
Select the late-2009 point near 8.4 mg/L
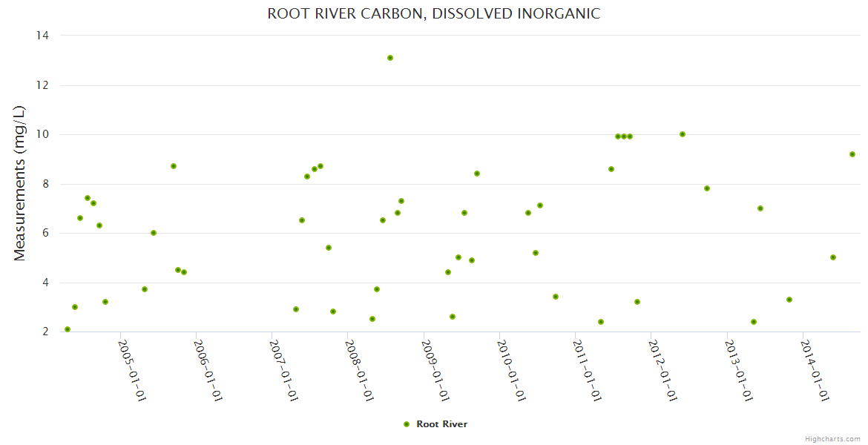(x=477, y=174)
